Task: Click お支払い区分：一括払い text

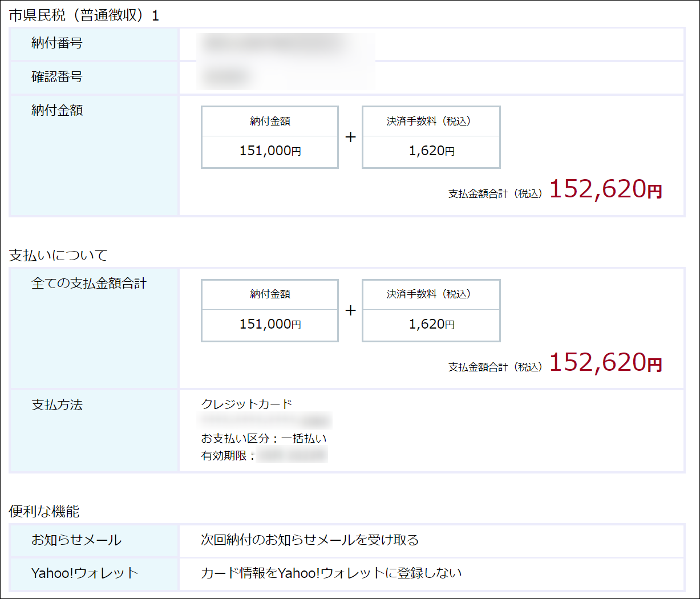Action: pyautogui.click(x=264, y=439)
